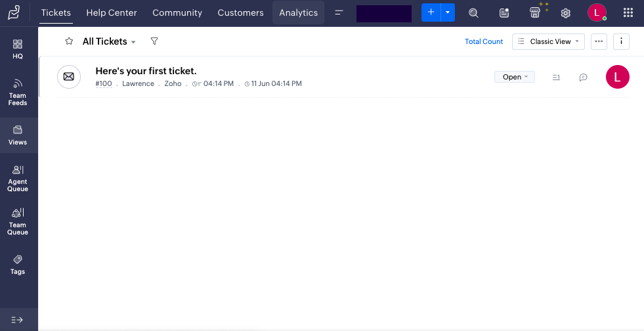The height and width of the screenshot is (331, 644).
Task: Open the Open status dropdown on ticket
Action: (x=514, y=77)
